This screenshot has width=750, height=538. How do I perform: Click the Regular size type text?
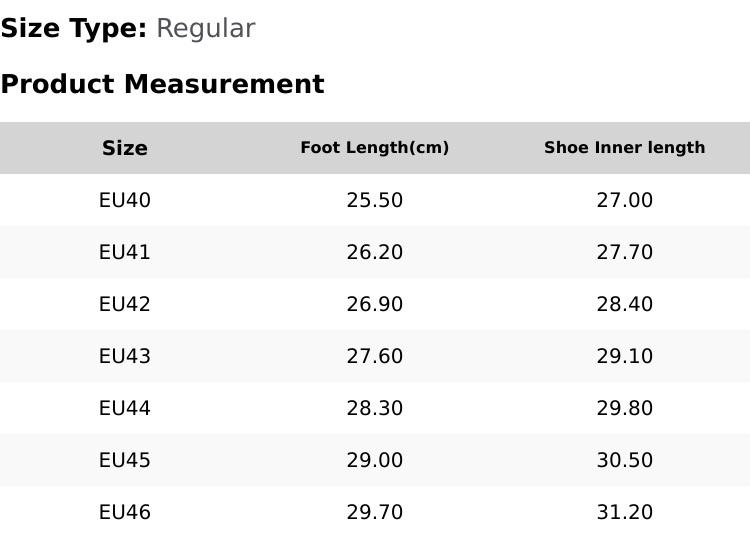(206, 30)
